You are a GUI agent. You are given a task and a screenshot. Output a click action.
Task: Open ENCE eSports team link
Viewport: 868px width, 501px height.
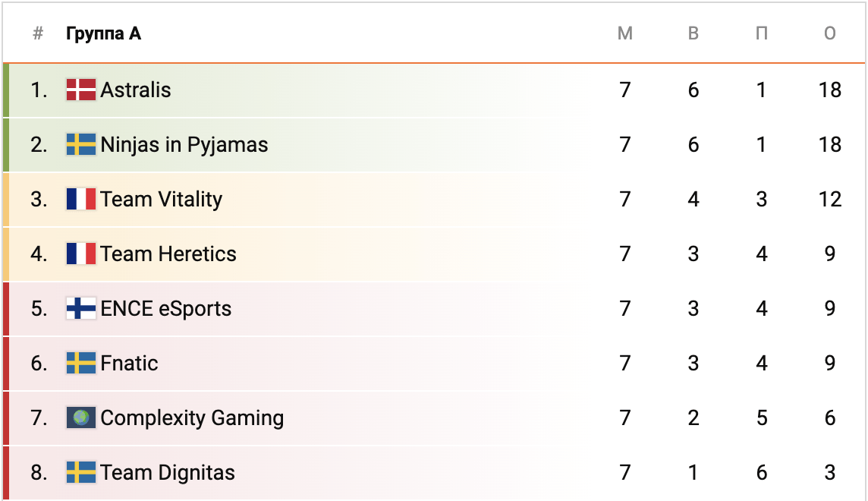click(166, 309)
